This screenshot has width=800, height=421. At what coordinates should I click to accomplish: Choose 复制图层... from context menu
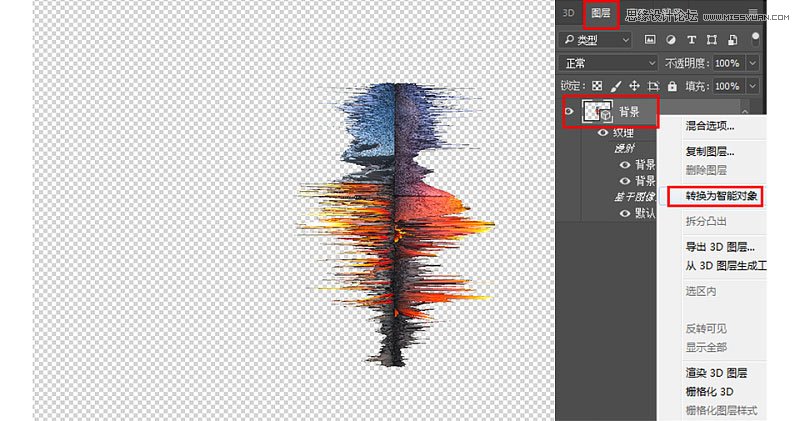[710, 152]
